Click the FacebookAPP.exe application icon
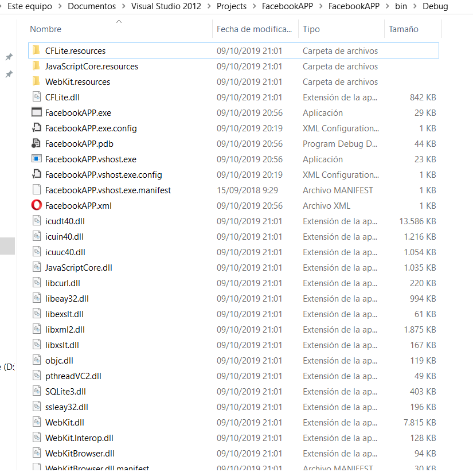The image size is (473, 476). 37,112
